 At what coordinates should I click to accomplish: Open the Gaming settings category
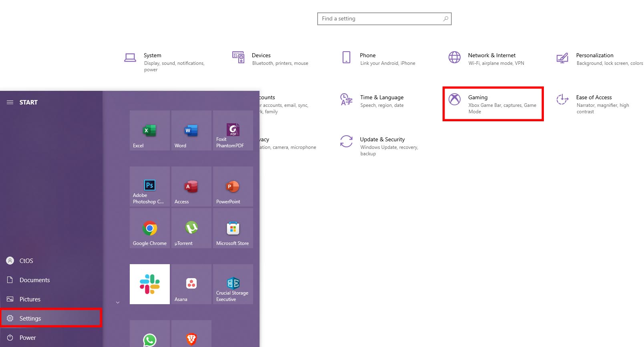click(493, 104)
